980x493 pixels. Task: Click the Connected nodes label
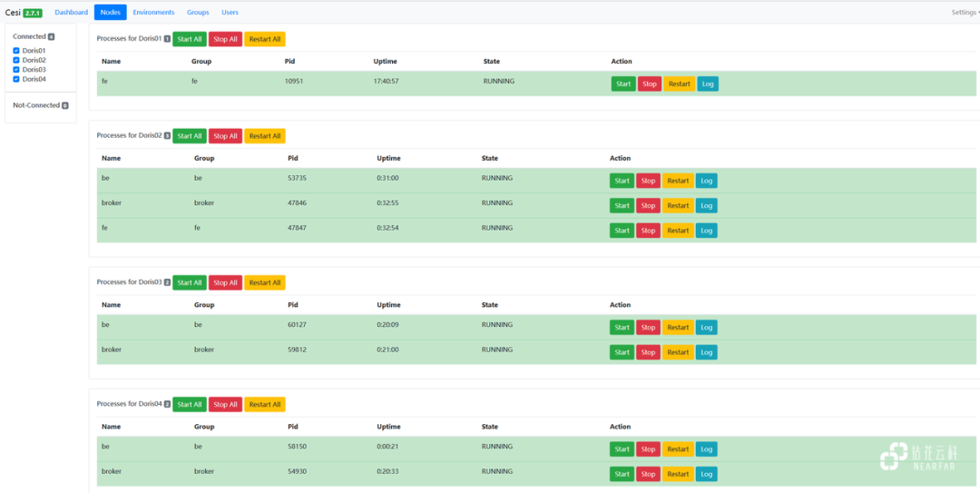coord(29,37)
